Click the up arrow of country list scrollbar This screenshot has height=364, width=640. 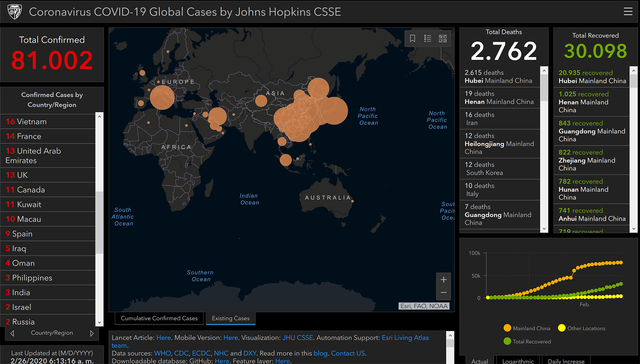[x=99, y=116]
